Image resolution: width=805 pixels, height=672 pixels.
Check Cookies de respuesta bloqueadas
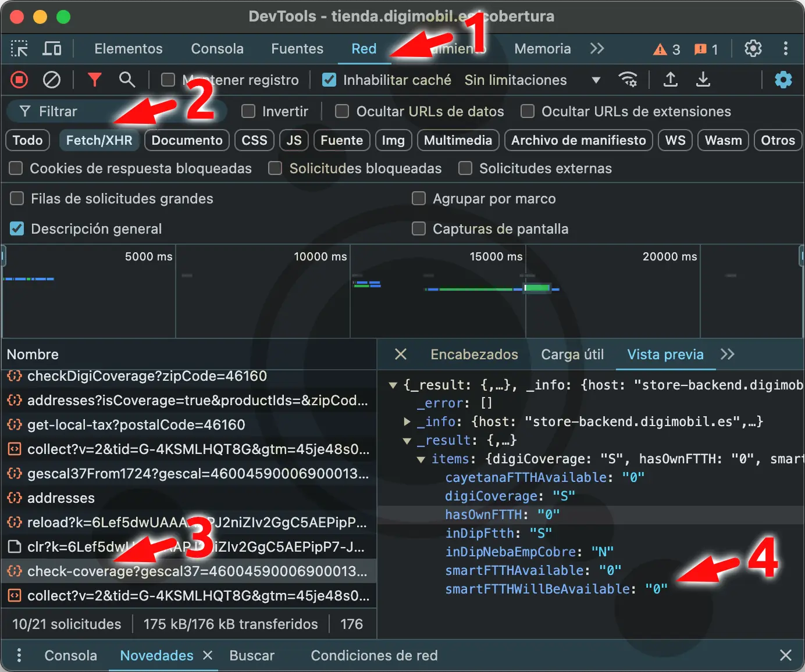tap(16, 168)
